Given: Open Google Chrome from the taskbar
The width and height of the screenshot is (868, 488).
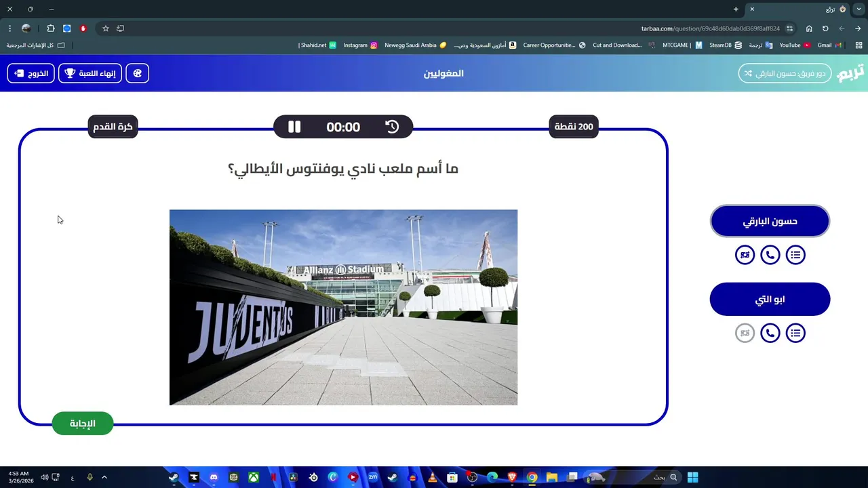Looking at the screenshot, I should (532, 477).
